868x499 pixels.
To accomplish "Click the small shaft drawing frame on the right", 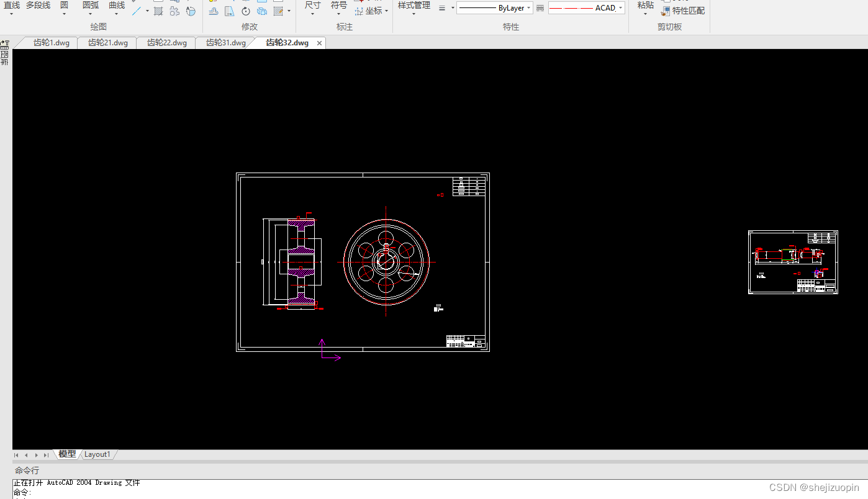I will tap(793, 262).
